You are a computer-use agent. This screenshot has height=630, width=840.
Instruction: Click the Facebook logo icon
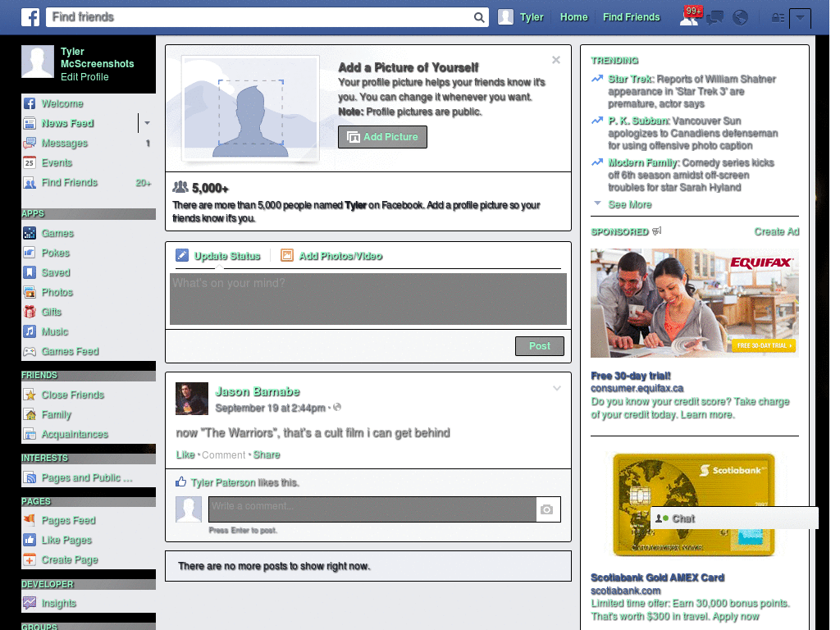(x=30, y=16)
